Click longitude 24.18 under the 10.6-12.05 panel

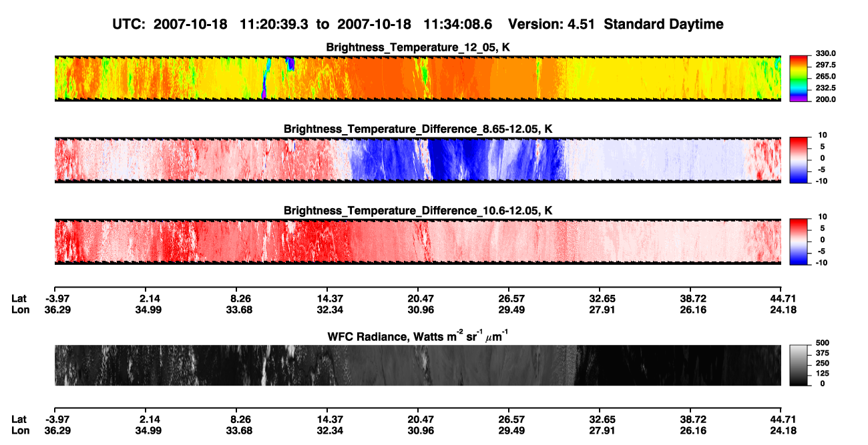(x=783, y=310)
